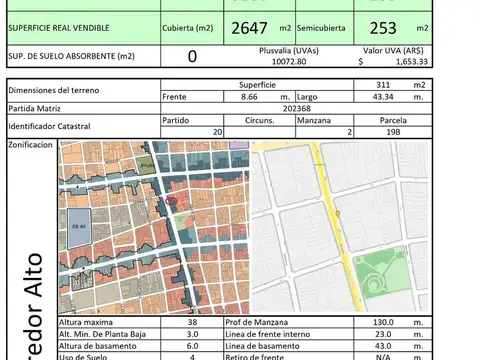The width and height of the screenshot is (480, 360).
Task: Select the Frente label cell
Action: [192, 97]
